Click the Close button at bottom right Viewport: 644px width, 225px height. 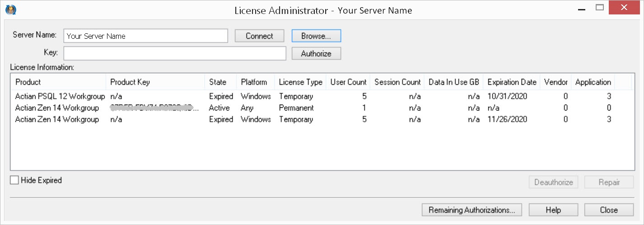(x=609, y=210)
